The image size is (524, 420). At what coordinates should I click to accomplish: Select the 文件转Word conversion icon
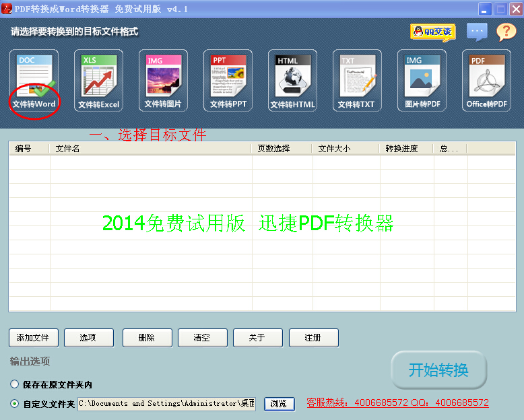tap(34, 81)
